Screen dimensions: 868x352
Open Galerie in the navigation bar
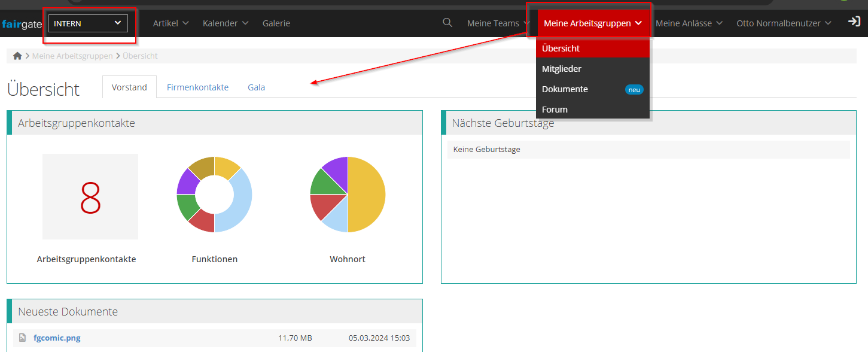click(276, 23)
